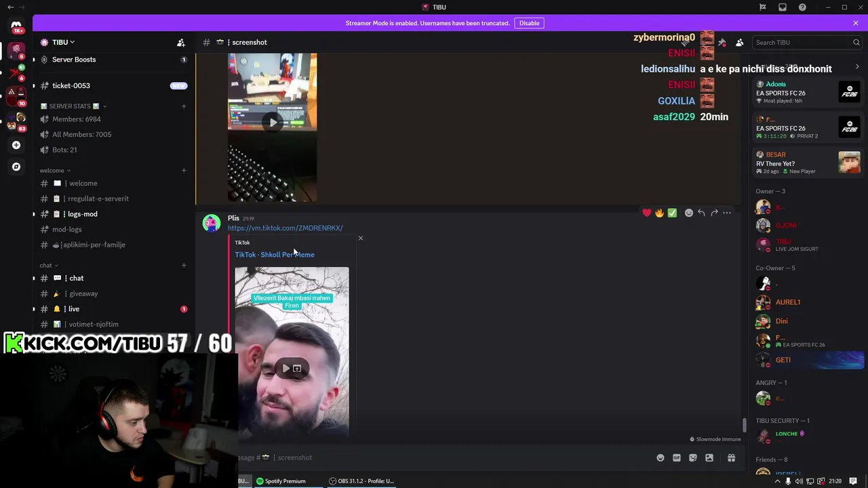Click the invite people icon beside TIBU
Viewport: 868px width, 488px height.
(181, 42)
